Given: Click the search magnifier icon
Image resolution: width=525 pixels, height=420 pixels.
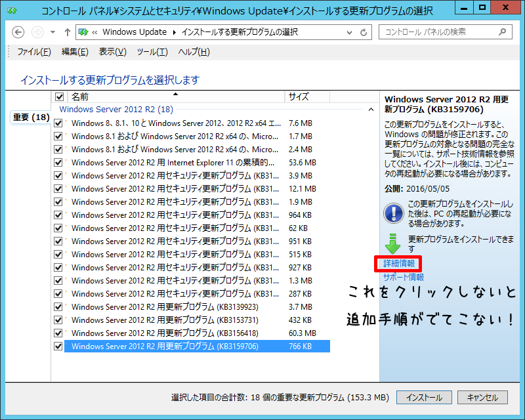Looking at the screenshot, I should [x=503, y=32].
